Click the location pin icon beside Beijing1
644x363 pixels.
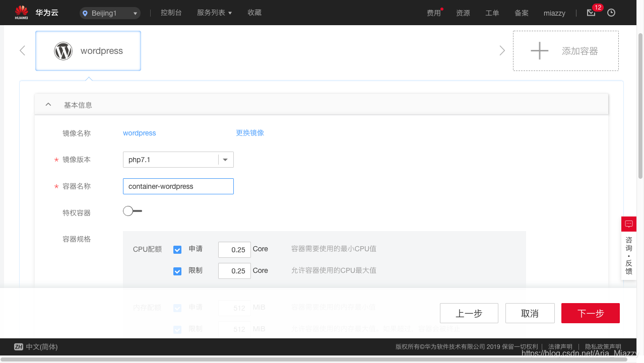click(x=85, y=14)
